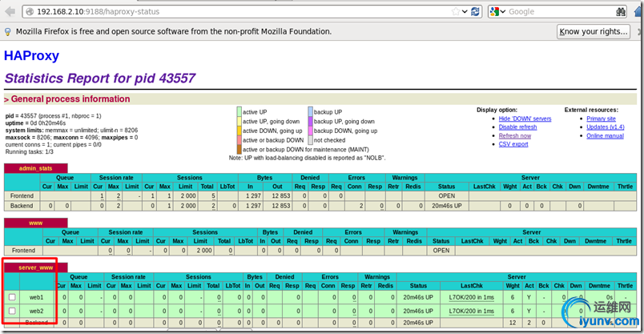Click the uptime 0d 0h20m46s text
The image size is (644, 334).
35,123
